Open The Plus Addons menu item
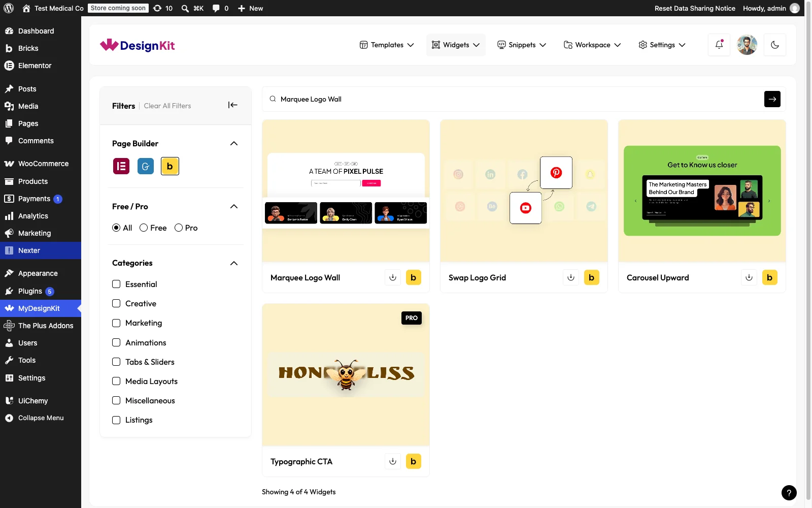Screen dimensions: 812x508 tap(41, 326)
